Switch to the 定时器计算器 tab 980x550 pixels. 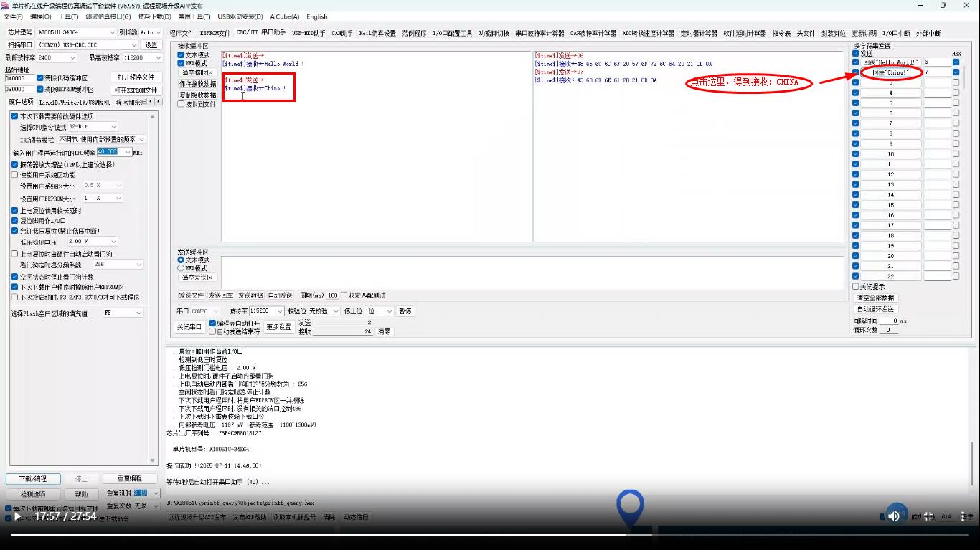699,33
